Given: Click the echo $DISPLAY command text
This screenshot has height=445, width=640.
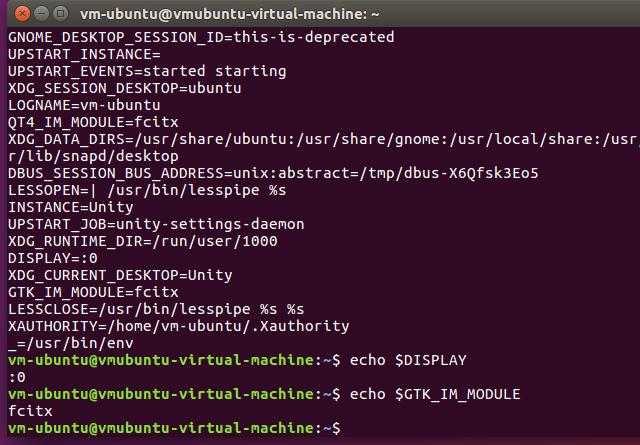Looking at the screenshot, I should coord(408,360).
